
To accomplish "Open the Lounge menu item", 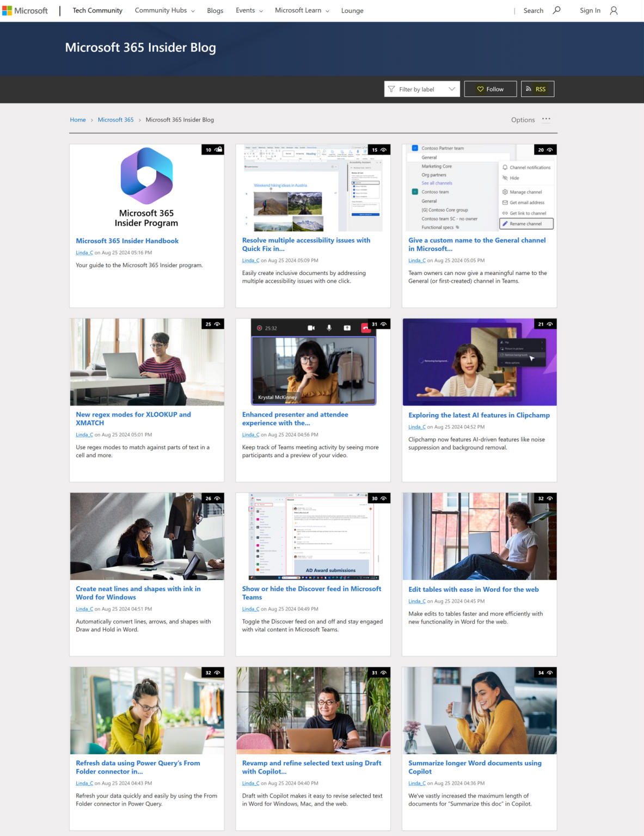I will coord(352,10).
